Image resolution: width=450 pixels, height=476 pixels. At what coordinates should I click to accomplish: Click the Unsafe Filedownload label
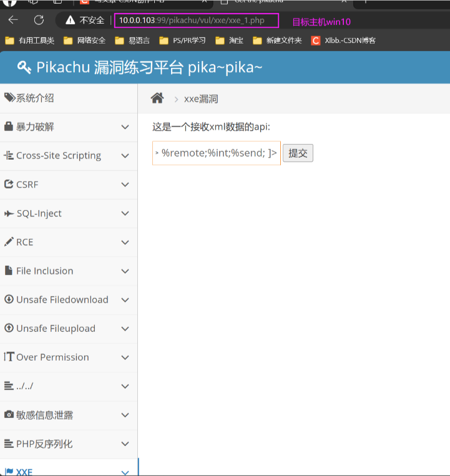tap(62, 299)
